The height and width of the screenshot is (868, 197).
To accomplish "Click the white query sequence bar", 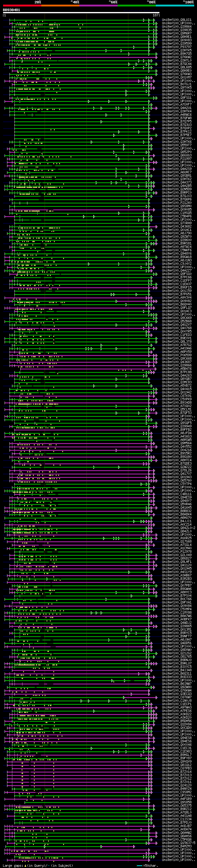I will (81, 13).
